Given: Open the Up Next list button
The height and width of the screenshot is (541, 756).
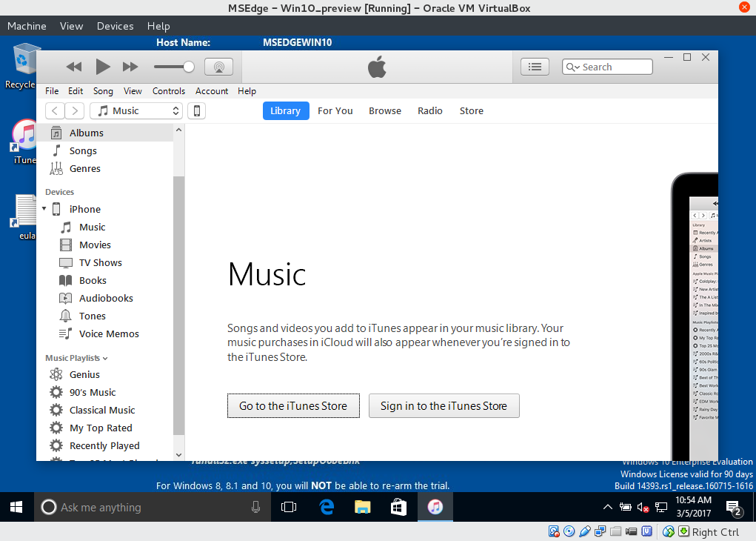Looking at the screenshot, I should (535, 67).
